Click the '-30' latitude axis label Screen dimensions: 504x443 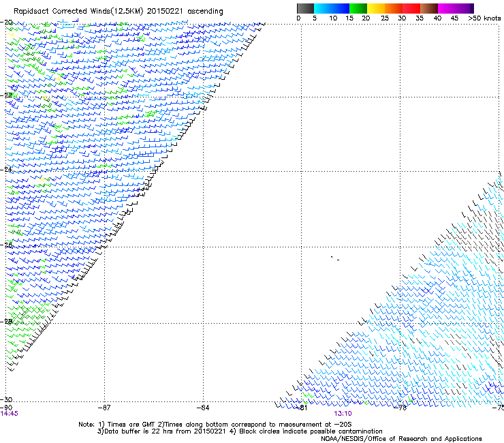point(6,399)
